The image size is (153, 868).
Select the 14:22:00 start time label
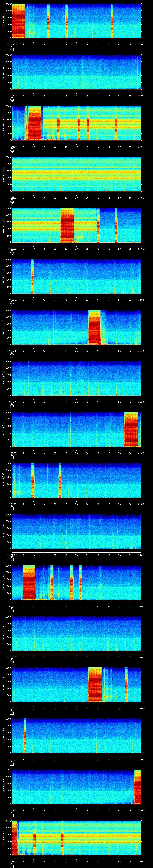pos(12,44)
